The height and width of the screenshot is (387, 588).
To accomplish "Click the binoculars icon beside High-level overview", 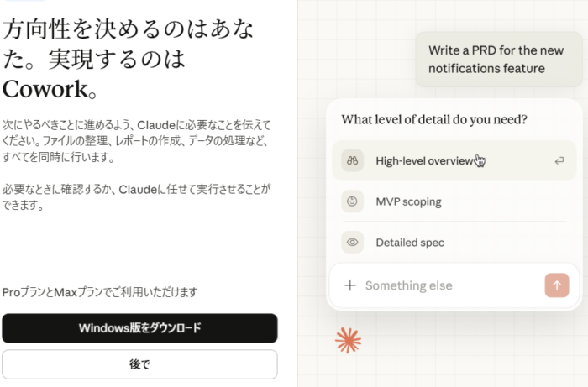I will 353,160.
